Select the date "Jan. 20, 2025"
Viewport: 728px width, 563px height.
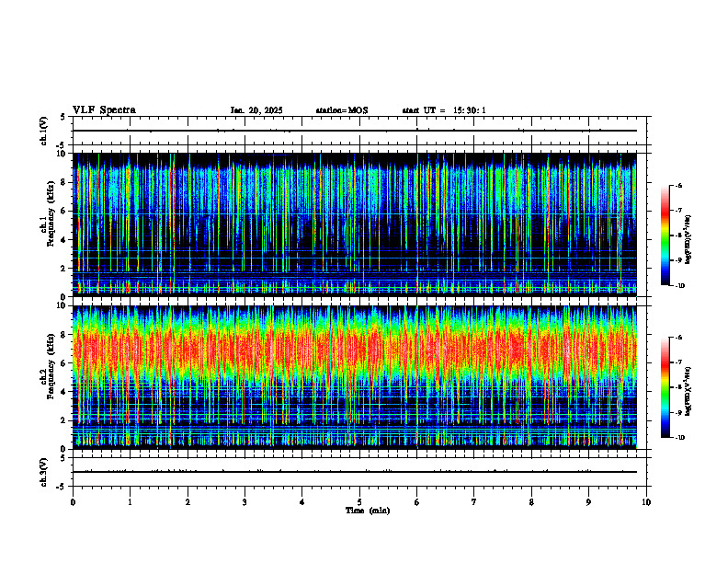[x=256, y=110]
